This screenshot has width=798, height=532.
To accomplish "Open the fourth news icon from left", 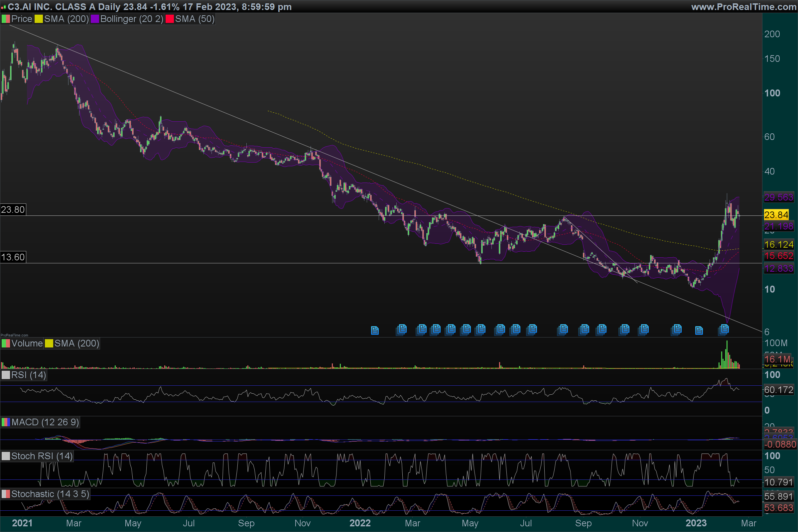I will (435, 329).
